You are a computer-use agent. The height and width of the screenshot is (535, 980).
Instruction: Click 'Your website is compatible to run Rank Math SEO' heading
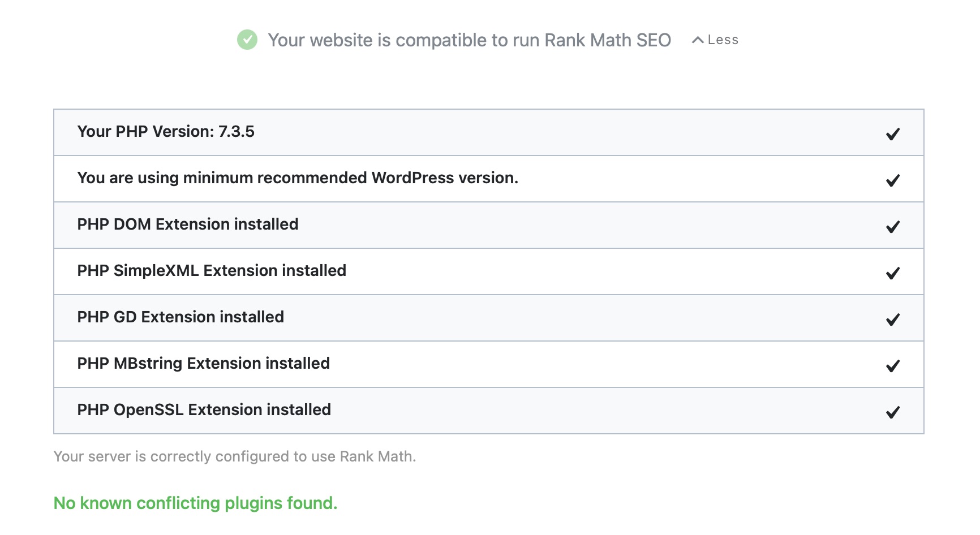pyautogui.click(x=470, y=40)
